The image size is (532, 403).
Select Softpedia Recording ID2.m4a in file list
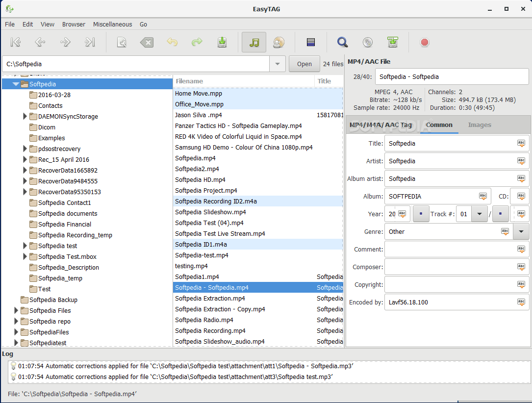258,201
